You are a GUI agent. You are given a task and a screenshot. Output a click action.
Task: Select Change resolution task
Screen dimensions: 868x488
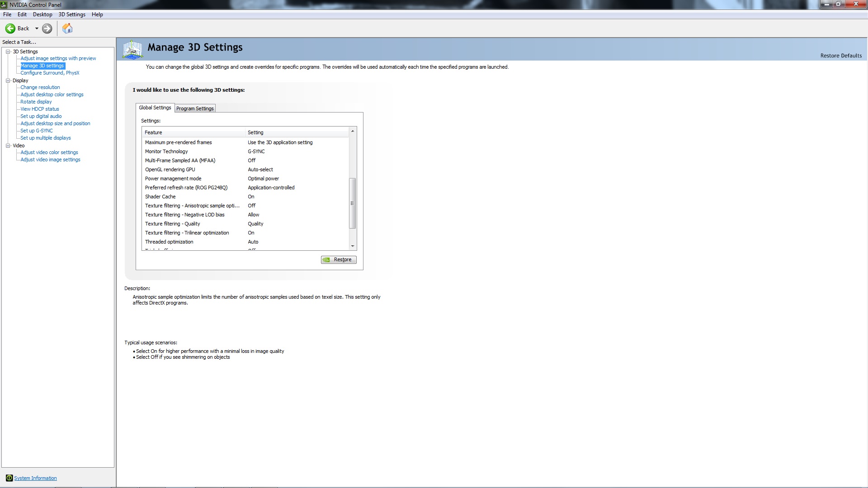tap(40, 87)
